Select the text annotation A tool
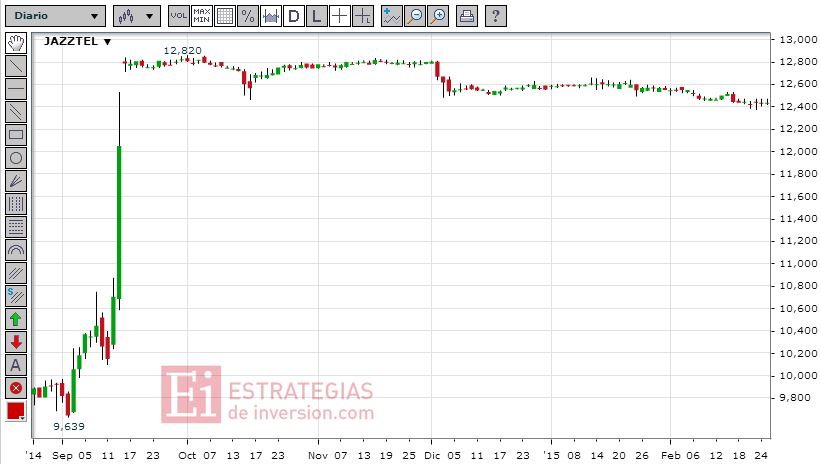 (x=16, y=366)
